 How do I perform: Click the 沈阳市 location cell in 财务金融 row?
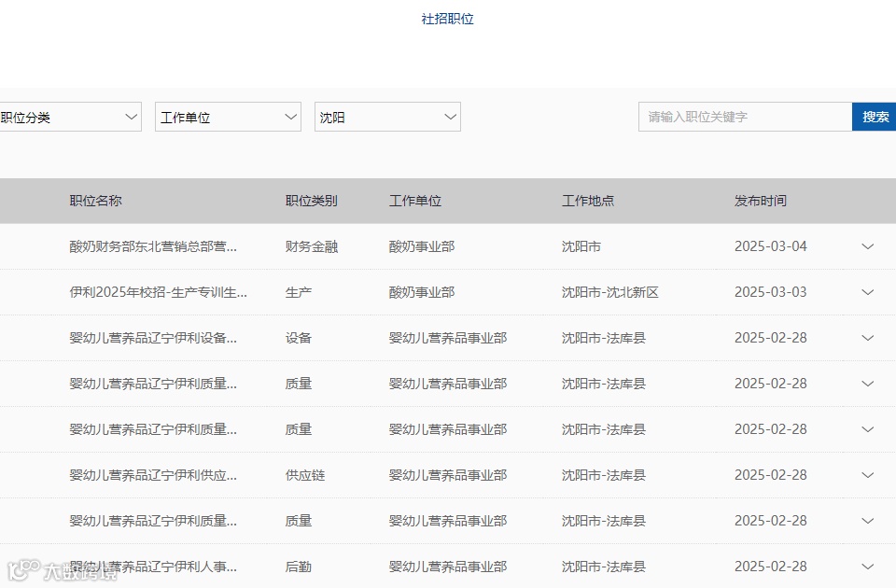(581, 246)
